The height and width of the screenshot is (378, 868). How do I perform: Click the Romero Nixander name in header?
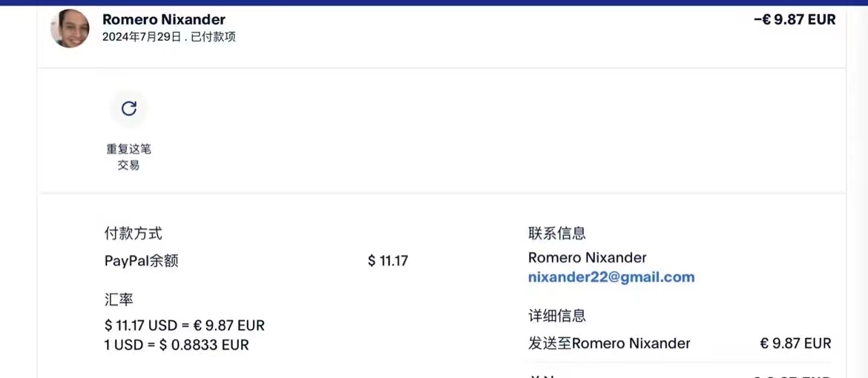click(164, 19)
